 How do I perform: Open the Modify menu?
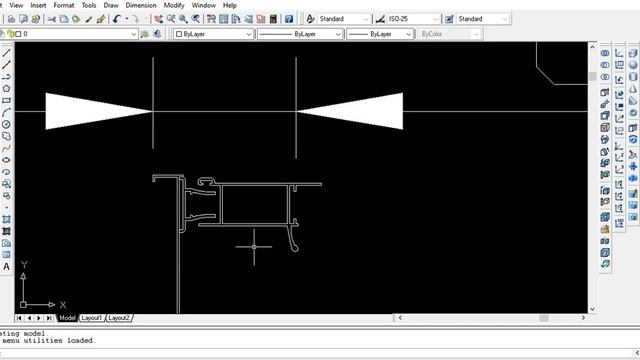click(x=174, y=5)
